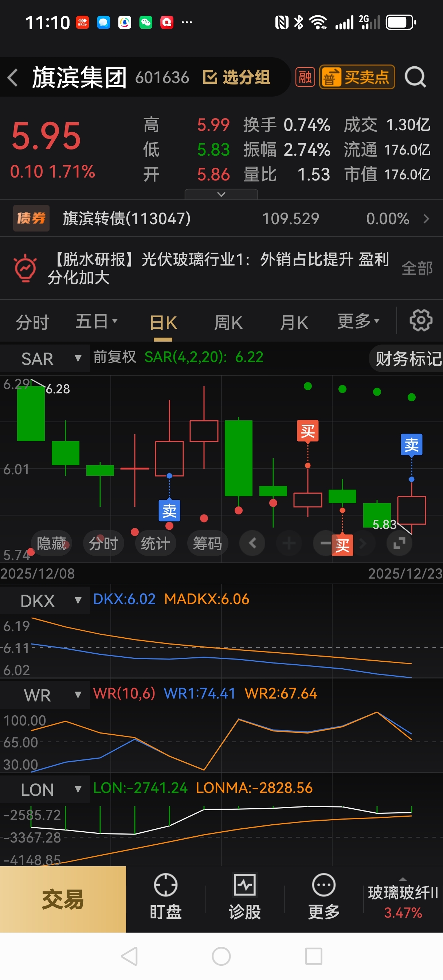Open the search magnifier icon
Viewport: 443px width, 980px height.
[x=415, y=77]
